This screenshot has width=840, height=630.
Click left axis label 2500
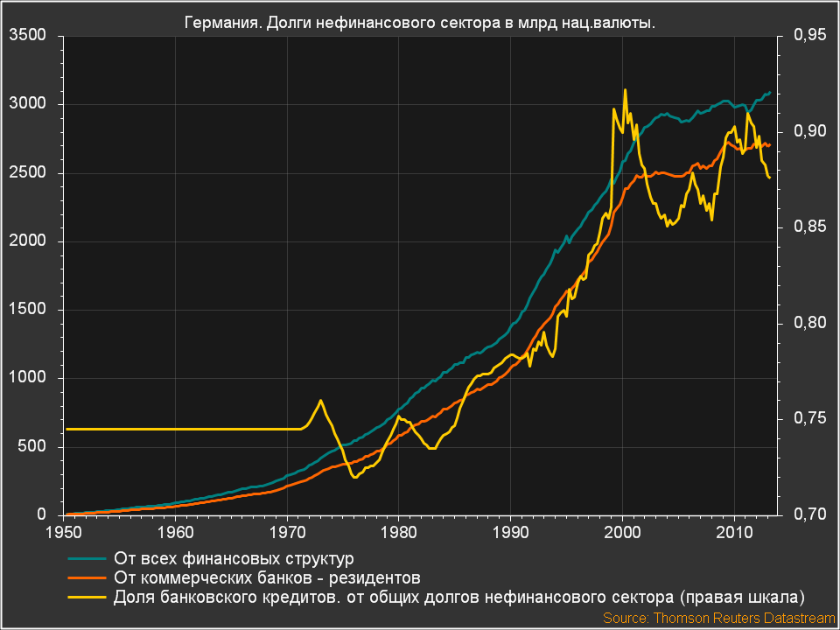(28, 172)
